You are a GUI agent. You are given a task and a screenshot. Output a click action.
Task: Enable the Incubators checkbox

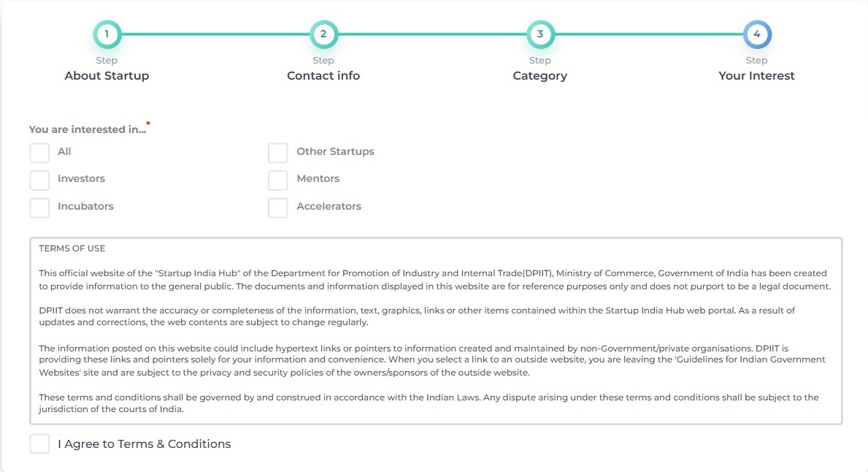pyautogui.click(x=39, y=208)
